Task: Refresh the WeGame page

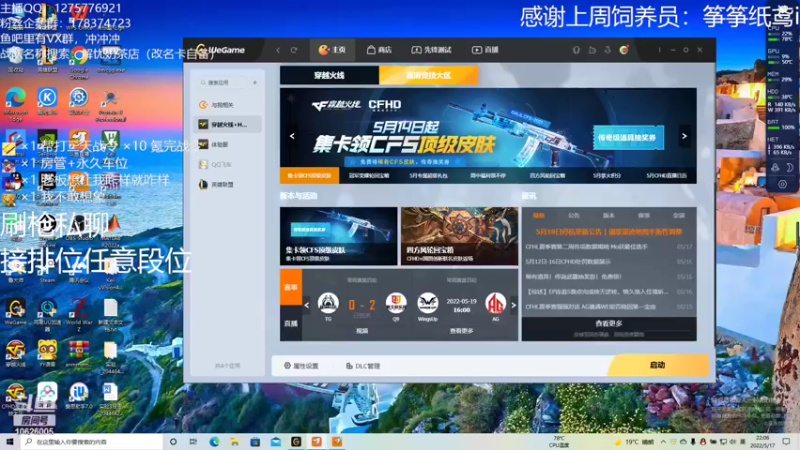Action: tap(294, 50)
